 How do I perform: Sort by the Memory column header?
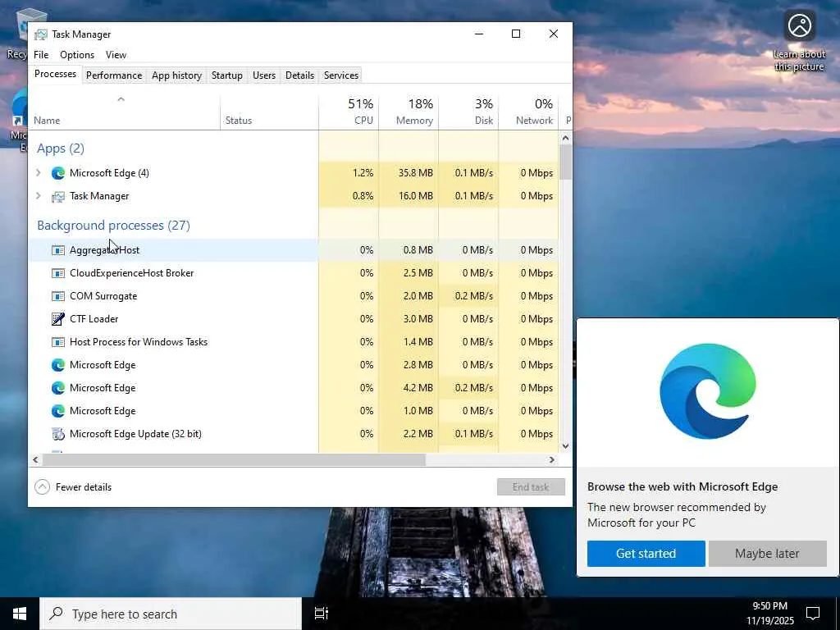pyautogui.click(x=409, y=112)
